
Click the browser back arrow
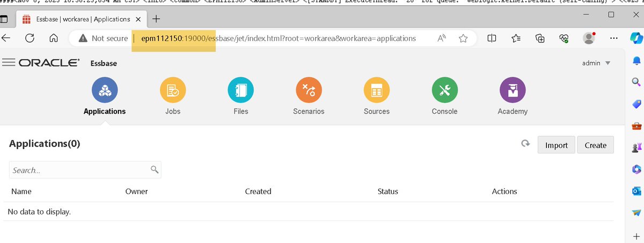(x=6, y=38)
